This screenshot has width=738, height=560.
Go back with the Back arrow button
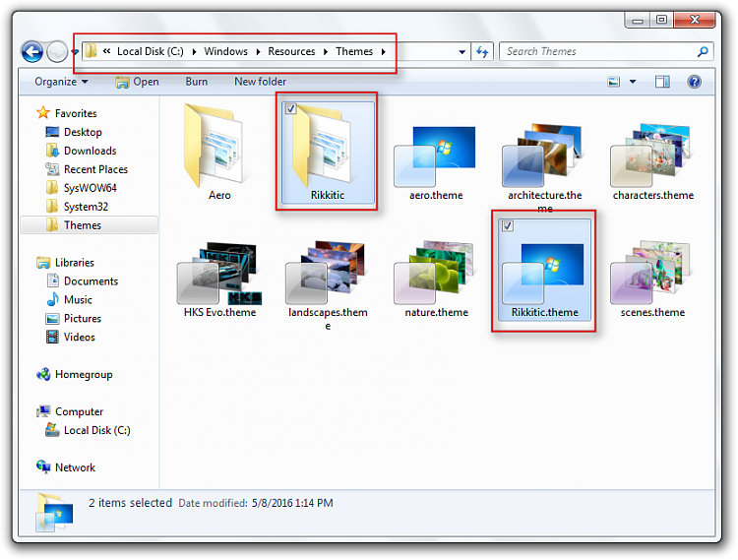(32, 51)
